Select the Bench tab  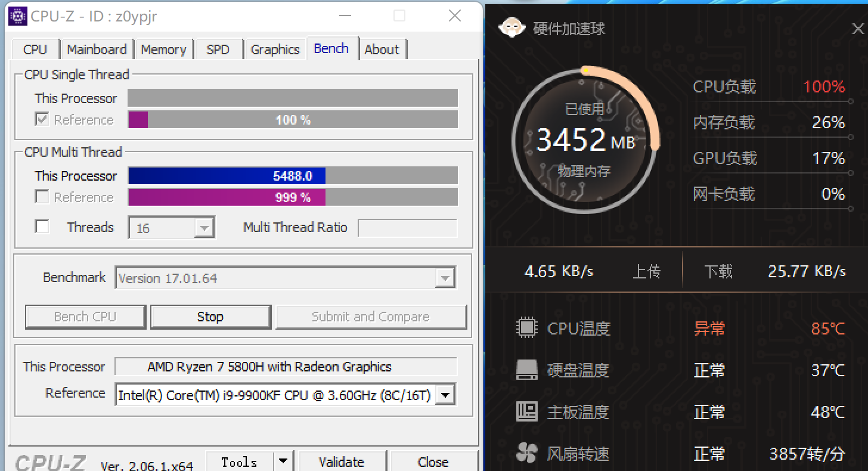(x=331, y=48)
